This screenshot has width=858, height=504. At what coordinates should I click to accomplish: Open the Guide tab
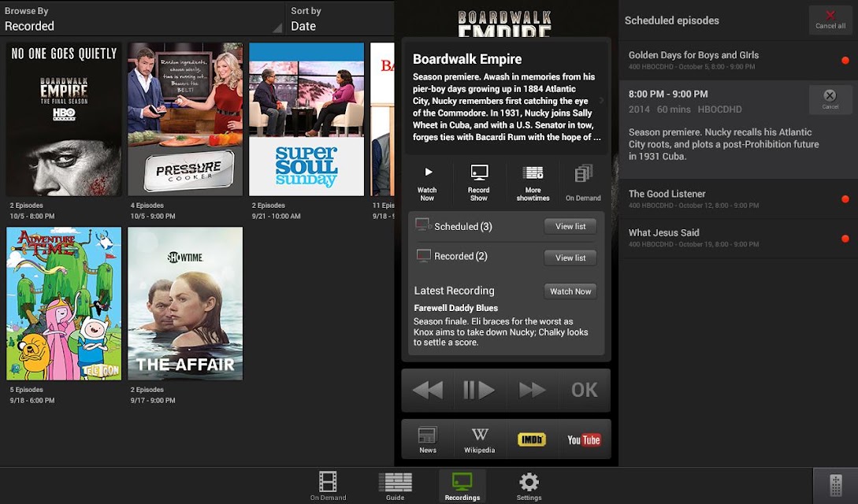coord(395,485)
